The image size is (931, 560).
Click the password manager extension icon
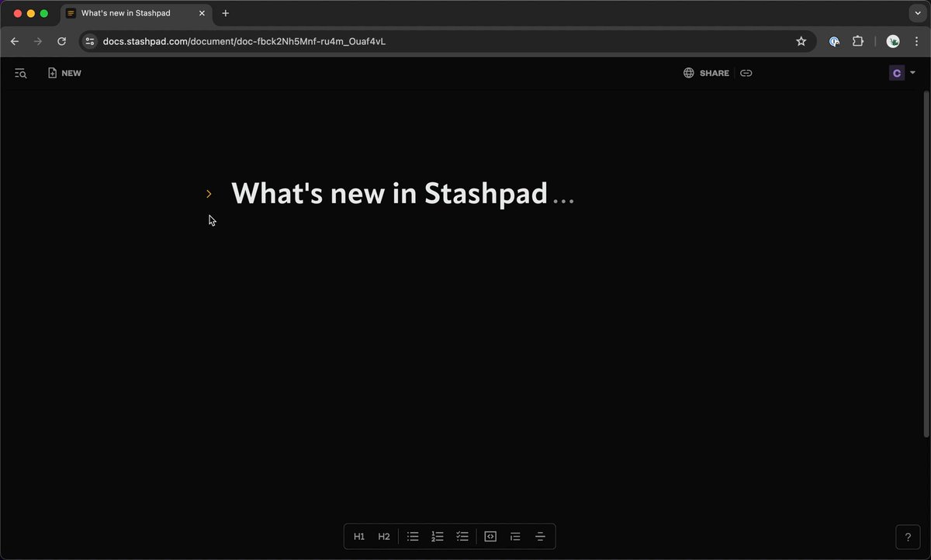click(x=834, y=41)
